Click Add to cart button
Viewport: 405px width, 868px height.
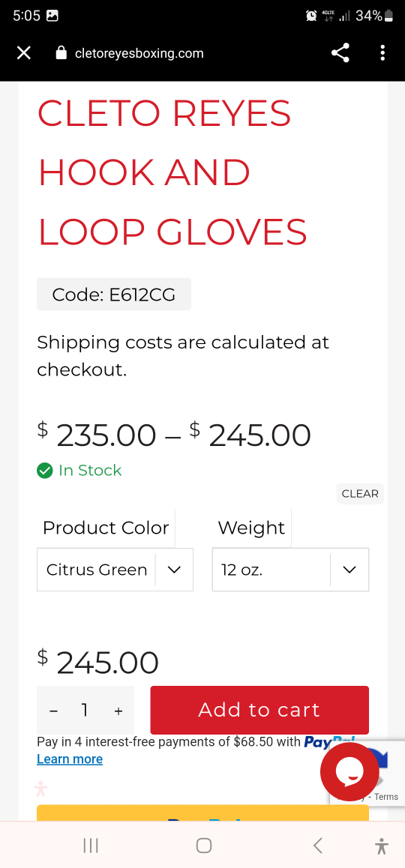pos(259,711)
